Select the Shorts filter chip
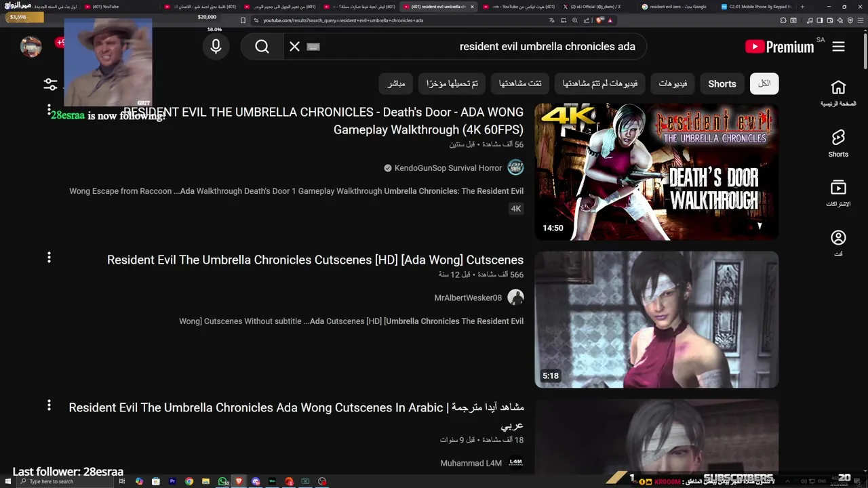 coord(722,83)
